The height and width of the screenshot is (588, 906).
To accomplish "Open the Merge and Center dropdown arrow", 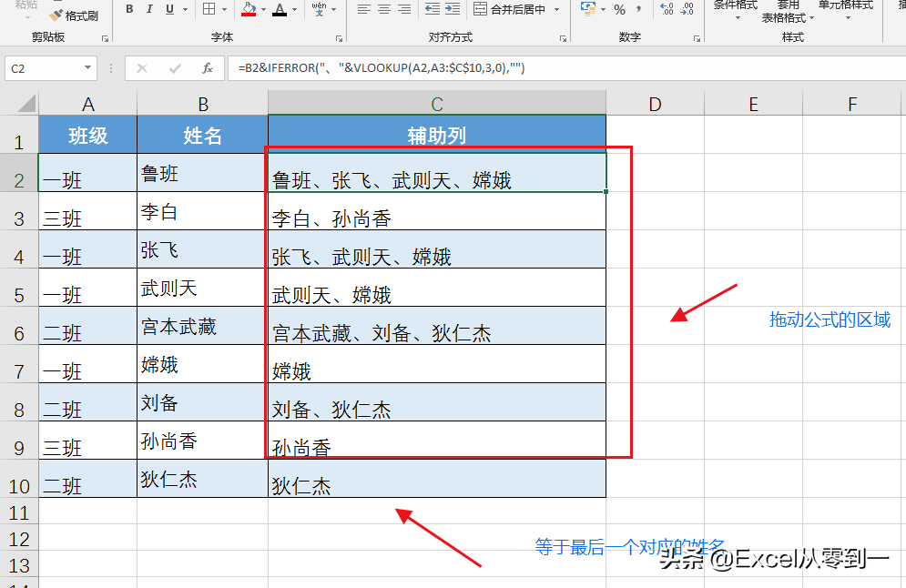I will pos(556,9).
